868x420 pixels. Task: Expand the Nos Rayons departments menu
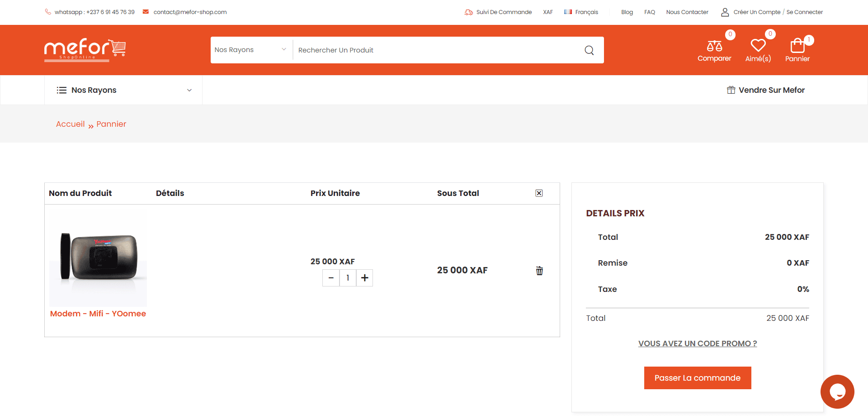(123, 90)
